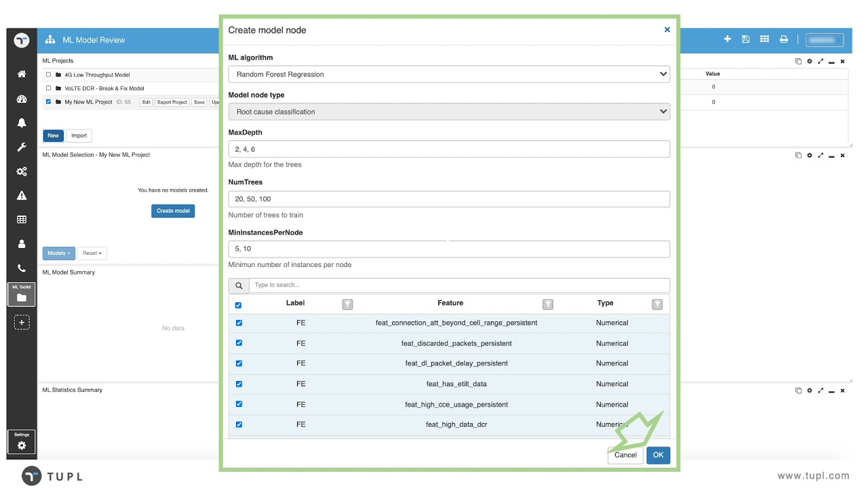Uncheck feat_discarded_packets_persistent checkbox
Screen dimensions: 868x488
tap(239, 343)
